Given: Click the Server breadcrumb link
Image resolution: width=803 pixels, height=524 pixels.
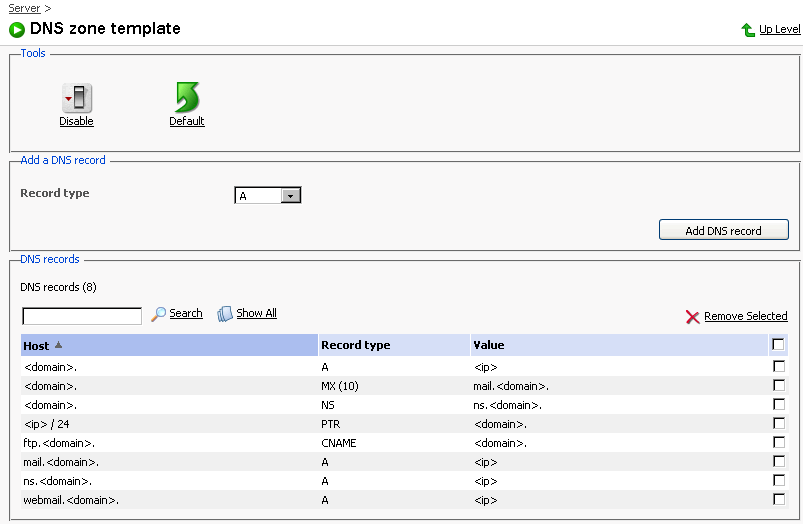Looking at the screenshot, I should coord(24,8).
